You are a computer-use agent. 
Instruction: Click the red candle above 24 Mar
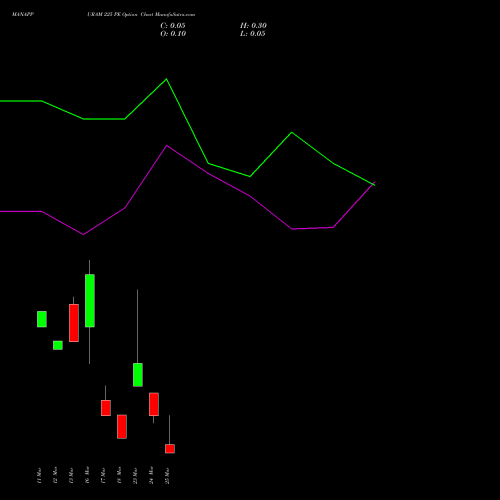[154, 404]
